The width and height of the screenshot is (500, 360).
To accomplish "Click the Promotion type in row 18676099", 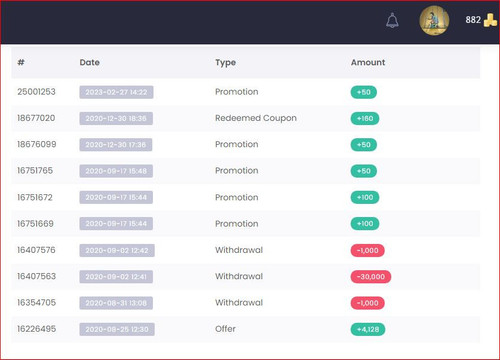I will coord(237,144).
